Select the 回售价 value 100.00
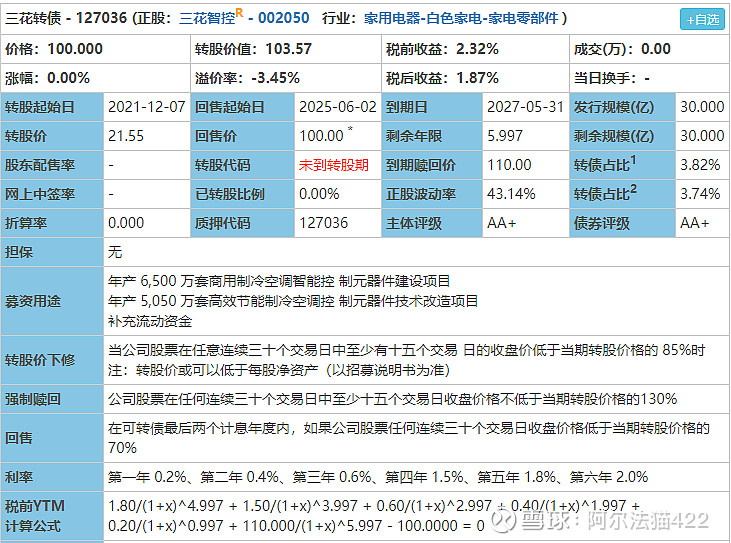This screenshot has height=543, width=731. [x=321, y=136]
